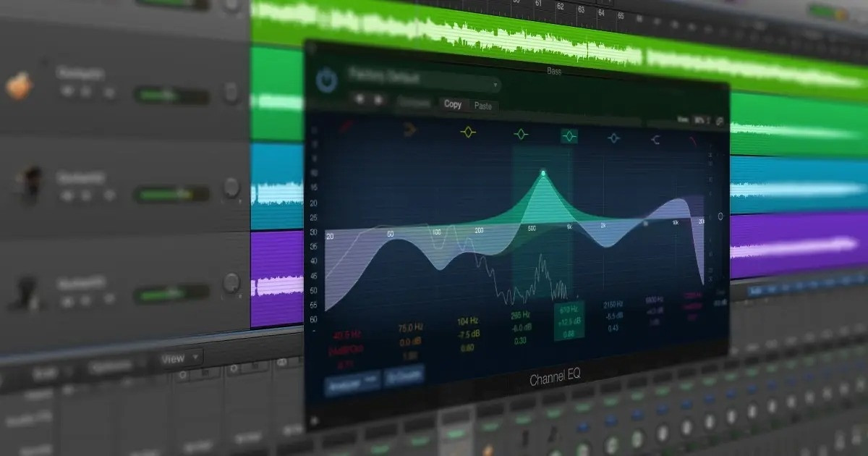This screenshot has height=456, width=868.
Task: Click the EQ peak node at 610 Hz
Action: point(543,173)
